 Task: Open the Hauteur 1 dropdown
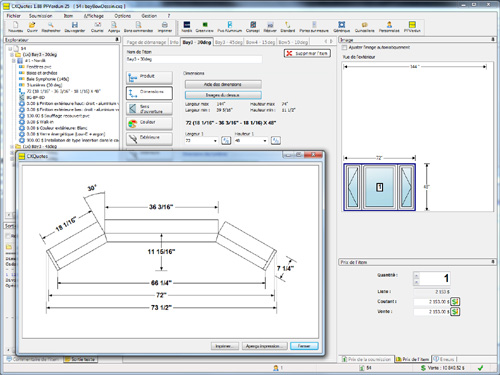pos(265,141)
